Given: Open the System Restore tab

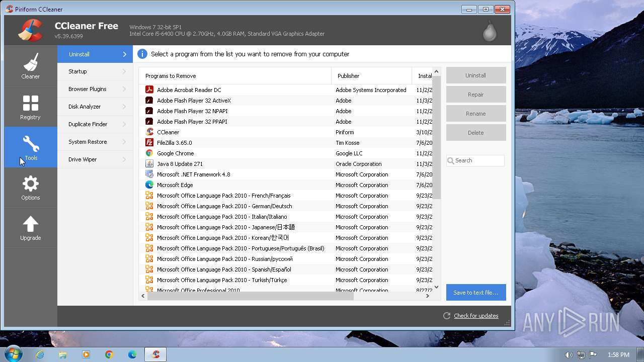Looking at the screenshot, I should (x=95, y=142).
